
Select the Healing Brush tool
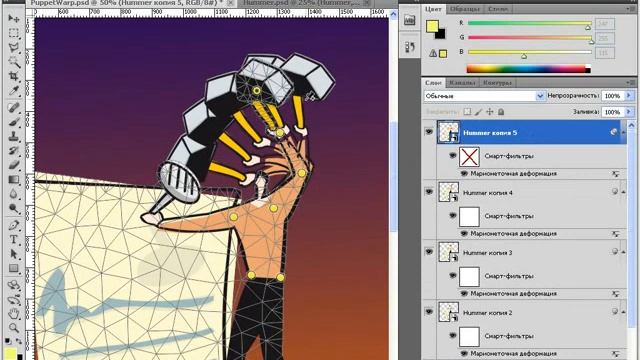tap(13, 107)
